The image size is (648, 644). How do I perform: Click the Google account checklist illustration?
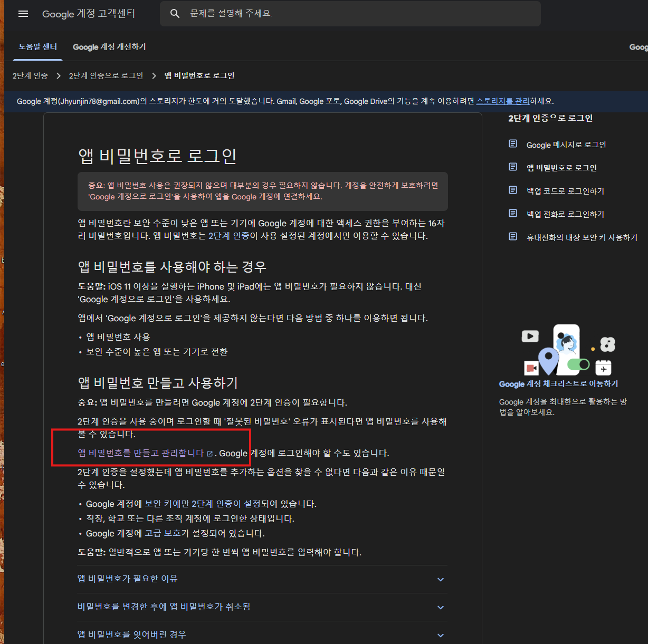[x=568, y=350]
